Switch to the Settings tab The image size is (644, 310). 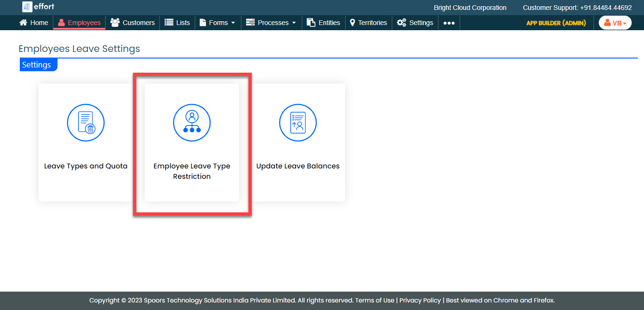click(x=37, y=65)
